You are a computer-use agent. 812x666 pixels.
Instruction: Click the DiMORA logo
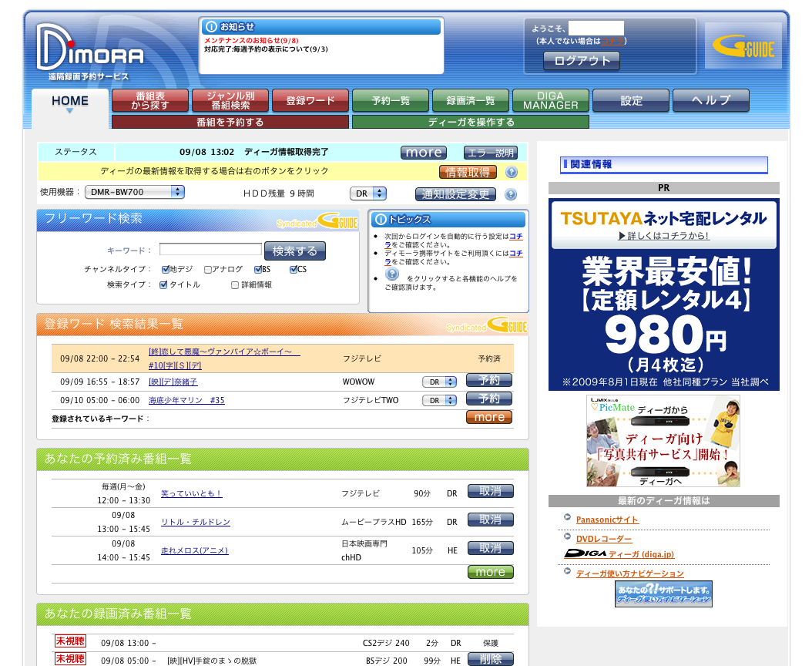(89, 50)
